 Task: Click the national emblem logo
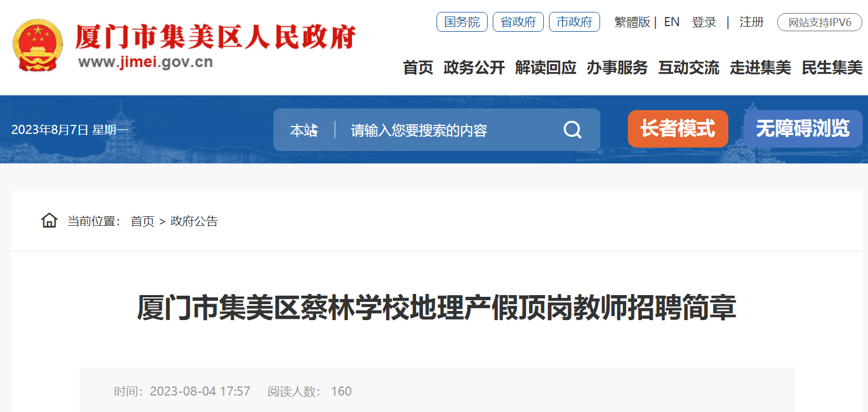tap(38, 45)
